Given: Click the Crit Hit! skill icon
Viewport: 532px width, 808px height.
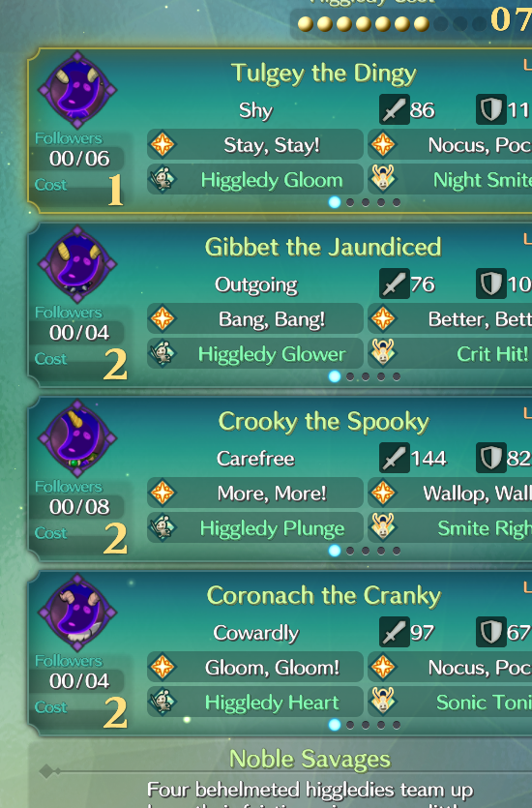Looking at the screenshot, I should 383,353.
